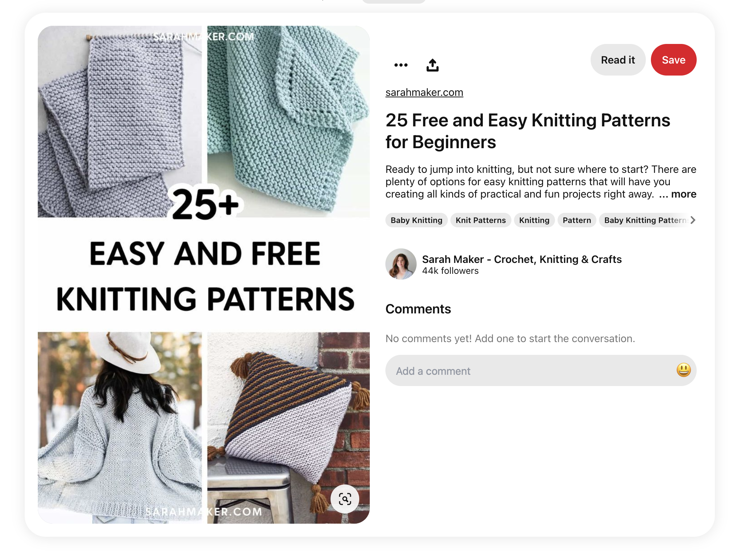Screen dimensions: 733x560
Task: Click the pin title heading
Action: click(x=528, y=131)
